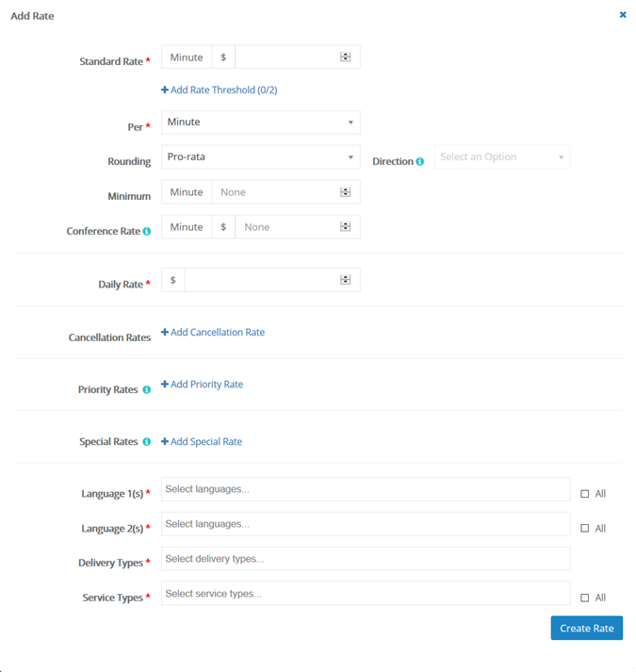Viewport: 636px width, 672px height.
Task: Check All for Language 1(s)
Action: [x=585, y=494]
